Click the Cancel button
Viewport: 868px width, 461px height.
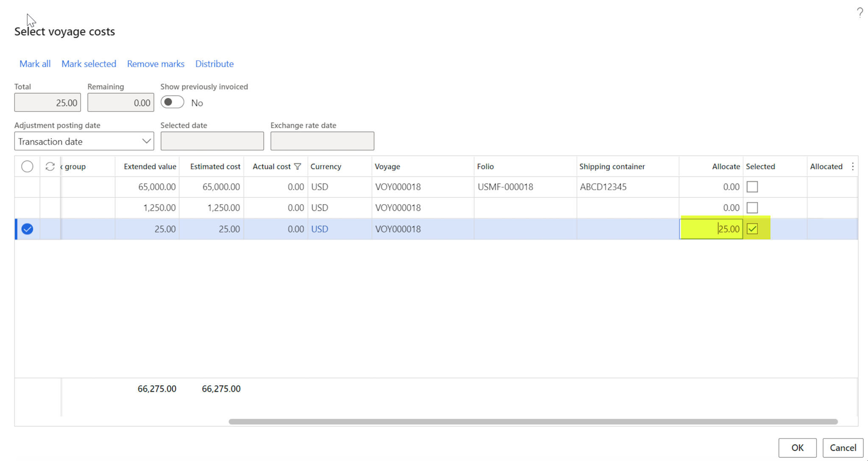tap(843, 447)
